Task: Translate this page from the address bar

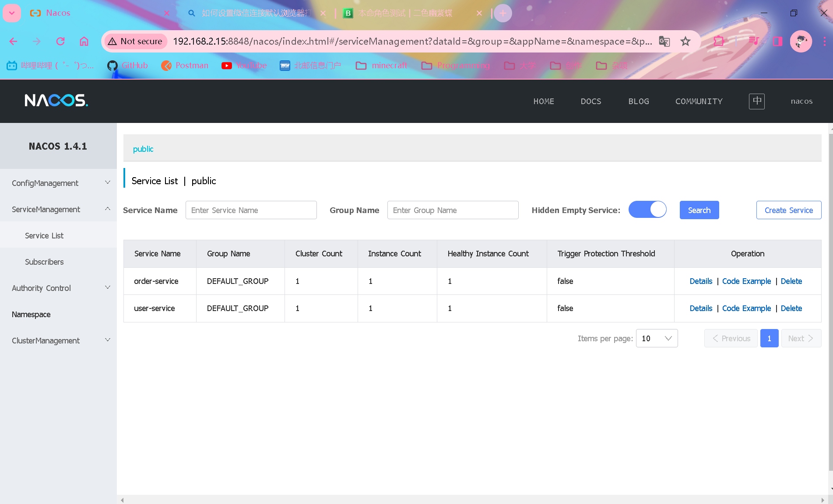Action: pyautogui.click(x=664, y=42)
